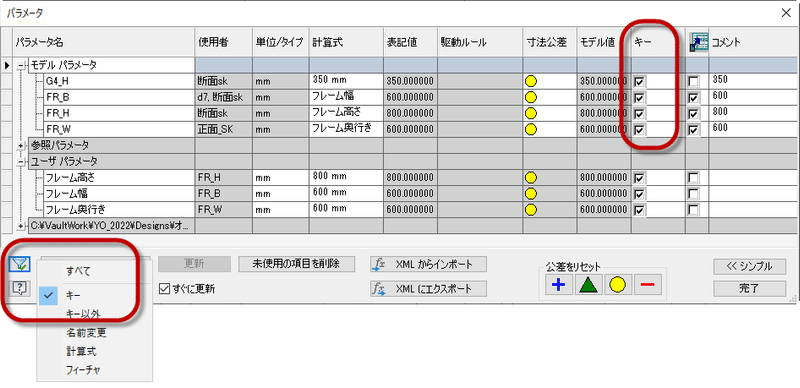Click the red minus tolerance reset button
This screenshot has height=388, width=800.
[647, 285]
